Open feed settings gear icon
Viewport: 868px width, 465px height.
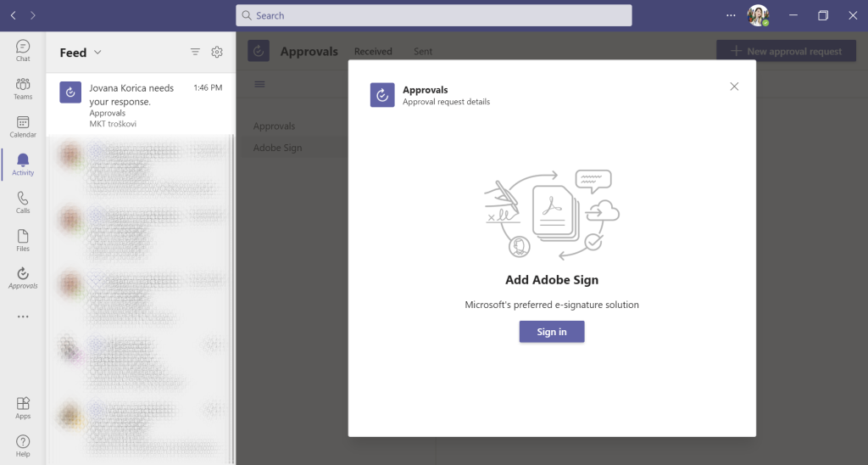coord(217,53)
